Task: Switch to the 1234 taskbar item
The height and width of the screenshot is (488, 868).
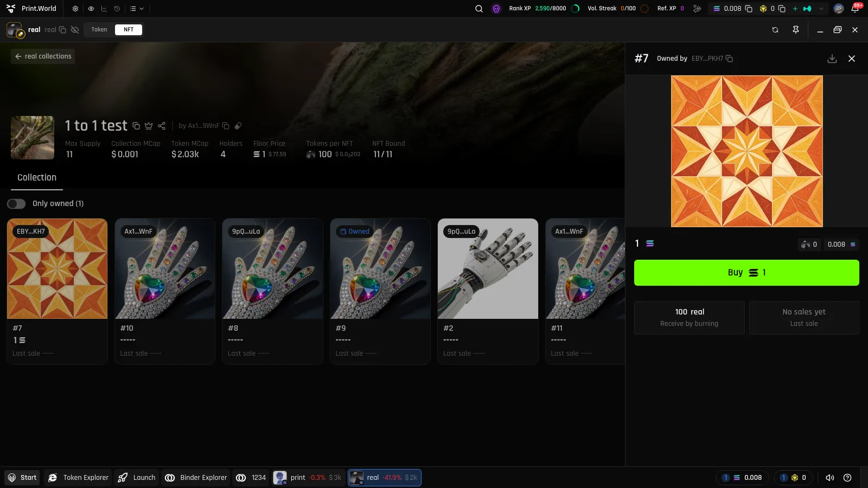Action: (x=251, y=478)
